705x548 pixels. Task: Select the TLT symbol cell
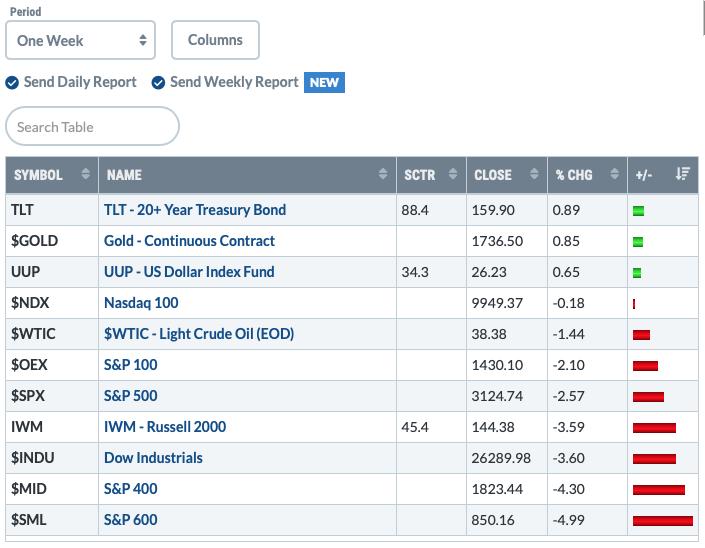52,210
